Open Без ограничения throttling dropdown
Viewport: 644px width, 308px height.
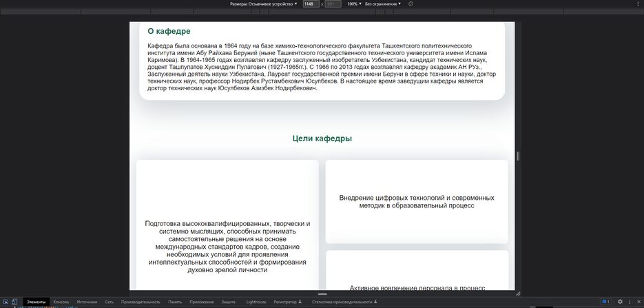click(x=382, y=4)
